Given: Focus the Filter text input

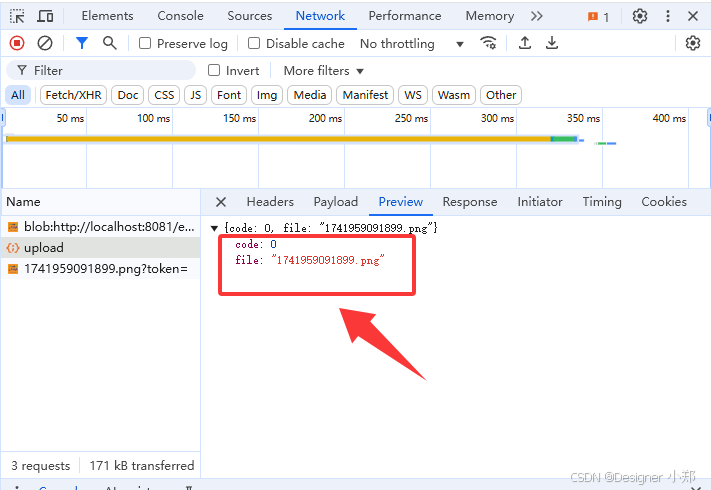Looking at the screenshot, I should pos(101,71).
